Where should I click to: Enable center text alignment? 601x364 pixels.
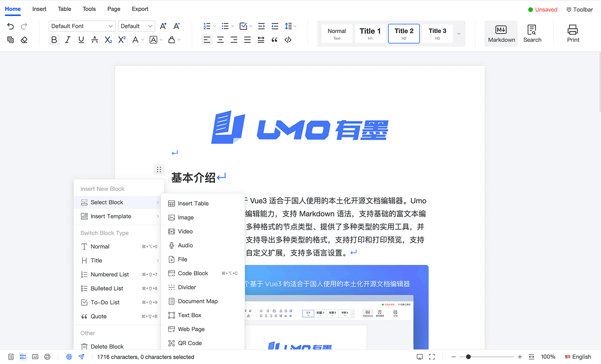pos(220,40)
